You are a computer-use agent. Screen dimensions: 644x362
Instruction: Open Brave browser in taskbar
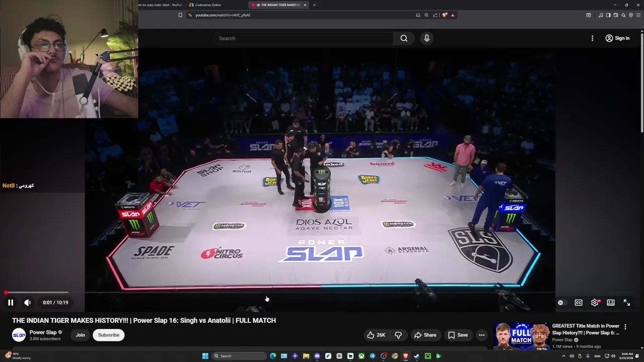tap(406, 356)
